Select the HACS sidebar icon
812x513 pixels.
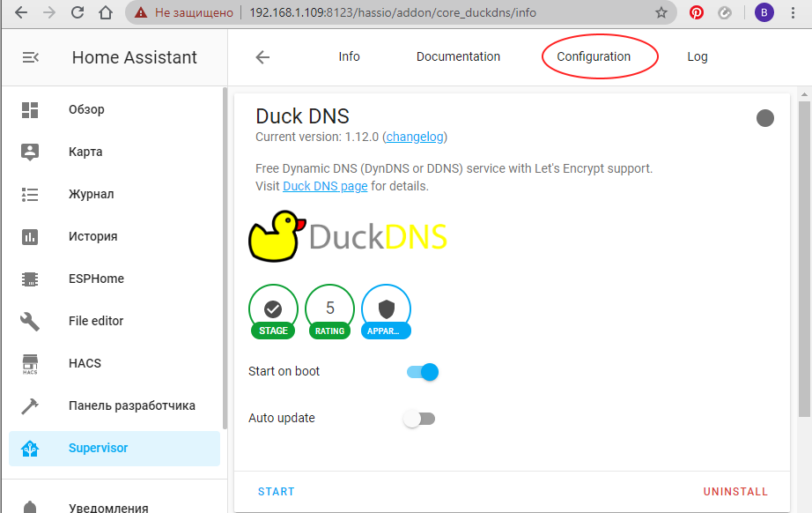[30, 363]
